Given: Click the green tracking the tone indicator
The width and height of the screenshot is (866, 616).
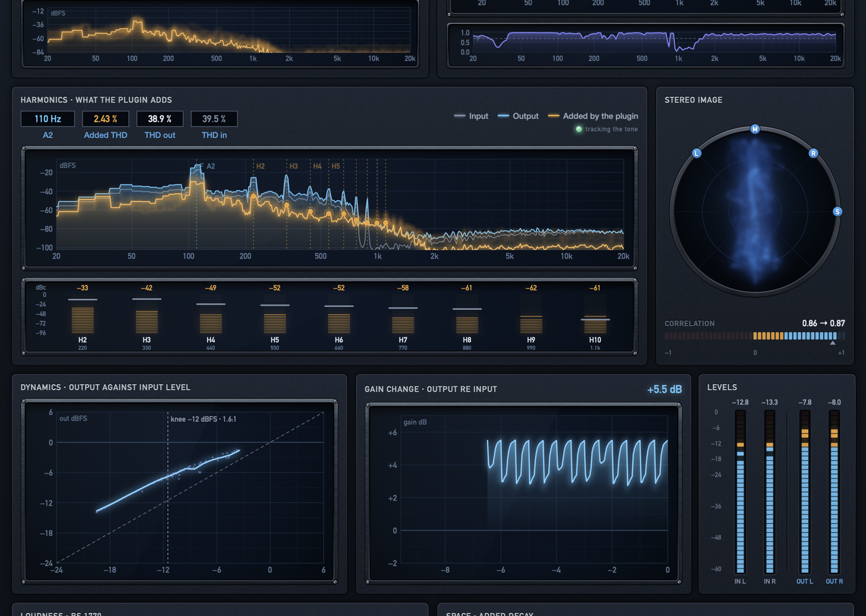Looking at the screenshot, I should 579,129.
